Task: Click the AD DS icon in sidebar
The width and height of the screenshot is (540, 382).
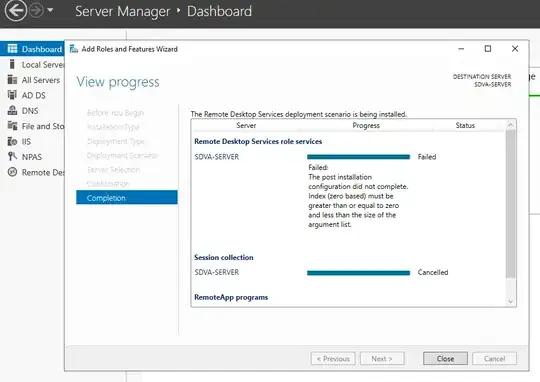Action: [12, 95]
